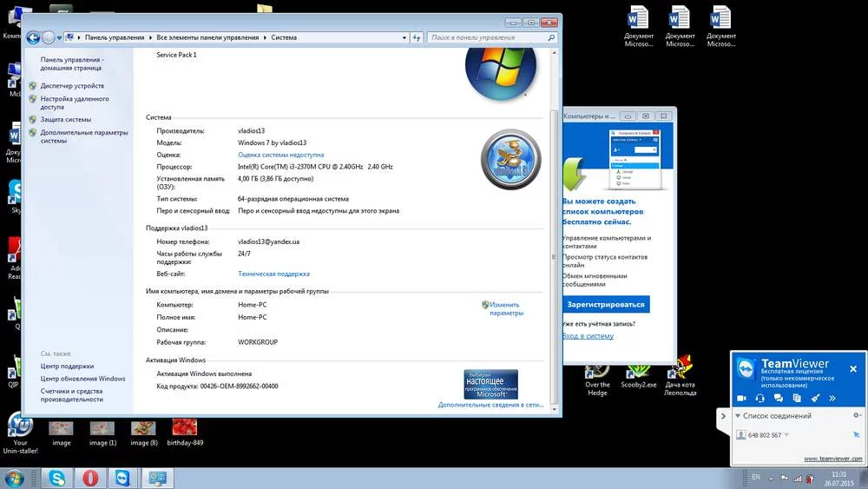Expand more TeamViewer tools with double chevron
868x489 pixels.
click(x=833, y=398)
